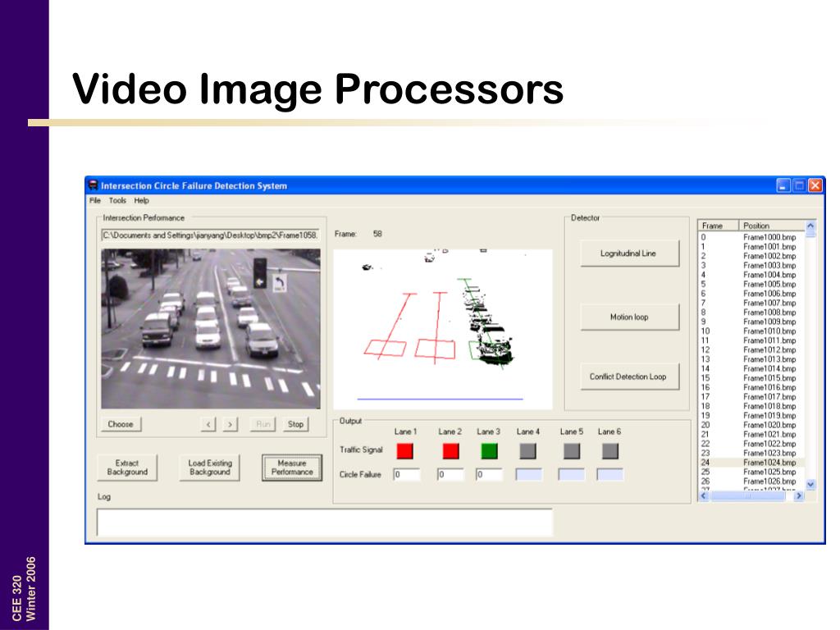Stop the video playback
Viewport: 840px width, 630px height.
pyautogui.click(x=295, y=424)
